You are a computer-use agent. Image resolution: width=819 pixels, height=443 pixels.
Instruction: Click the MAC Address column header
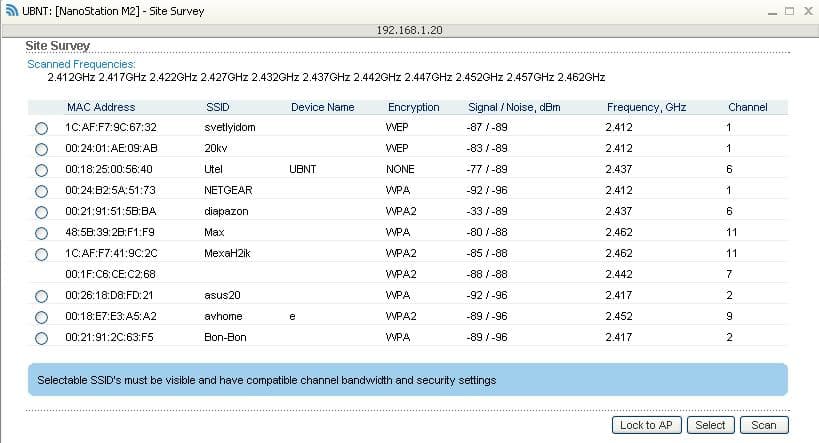tap(101, 107)
